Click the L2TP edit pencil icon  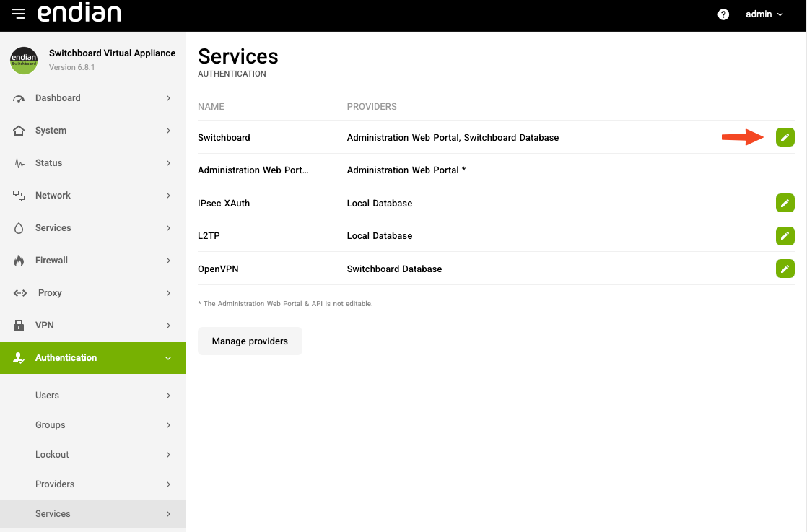[785, 236]
